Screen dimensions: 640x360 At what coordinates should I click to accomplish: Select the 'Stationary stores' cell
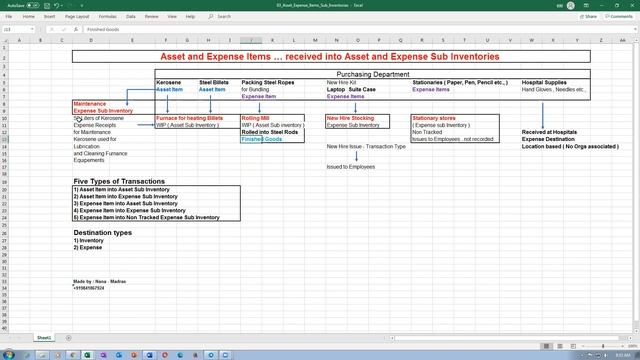pos(434,118)
